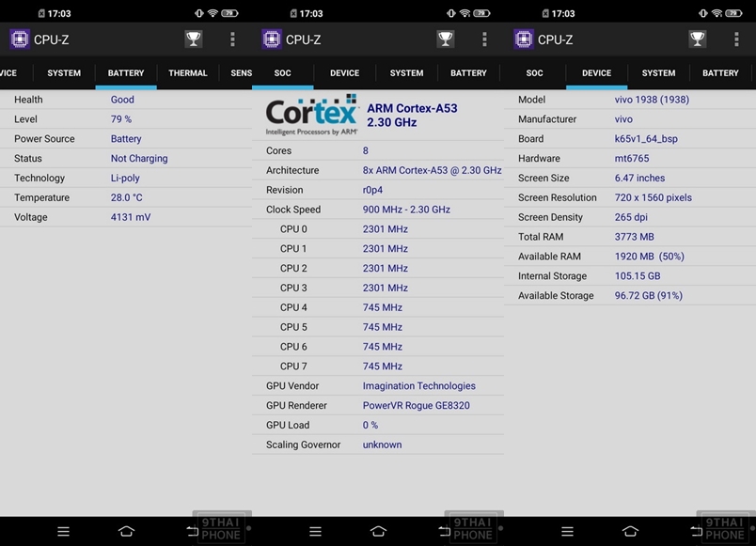Tap the Available RAM value "1920 MB (50%)"
The image size is (756, 546).
pyautogui.click(x=650, y=257)
